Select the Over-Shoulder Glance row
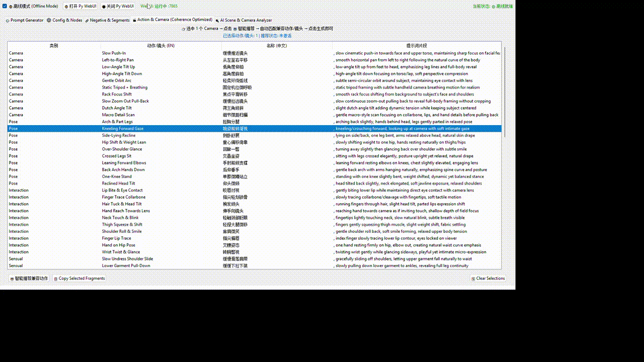Viewport: 644px width, 362px height. (x=255, y=149)
